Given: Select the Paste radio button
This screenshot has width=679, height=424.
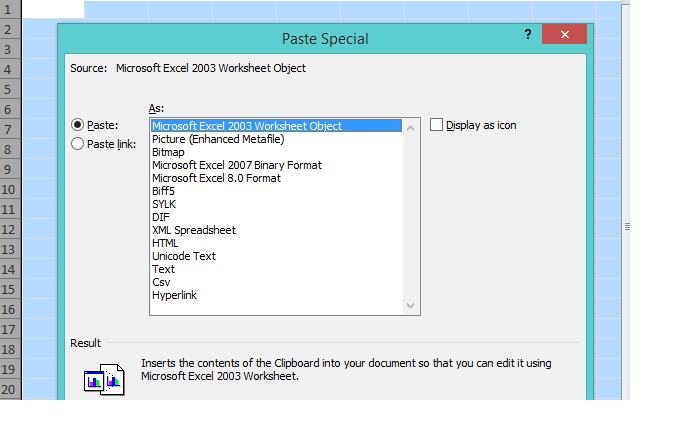Looking at the screenshot, I should click(78, 125).
